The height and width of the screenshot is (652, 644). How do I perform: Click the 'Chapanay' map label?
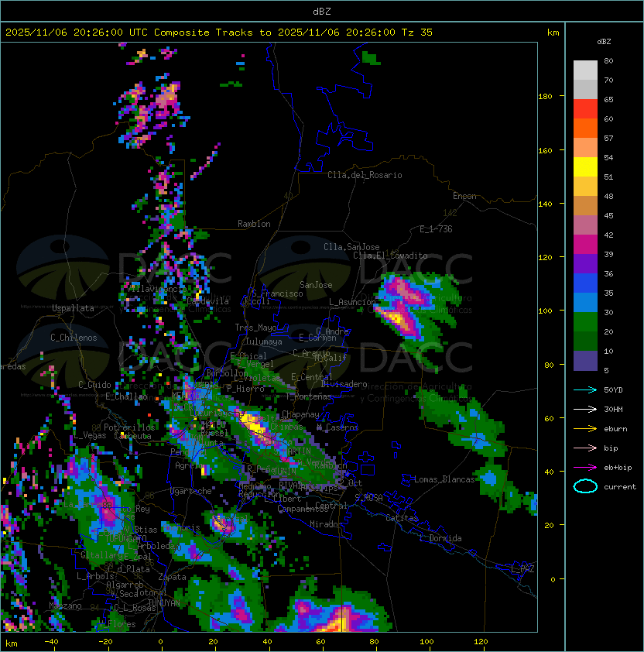tap(300, 414)
